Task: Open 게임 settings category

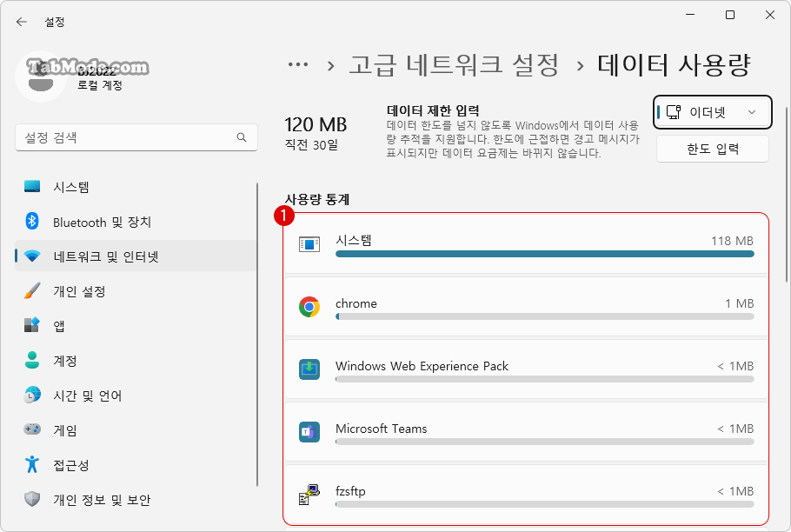Action: coord(136,429)
